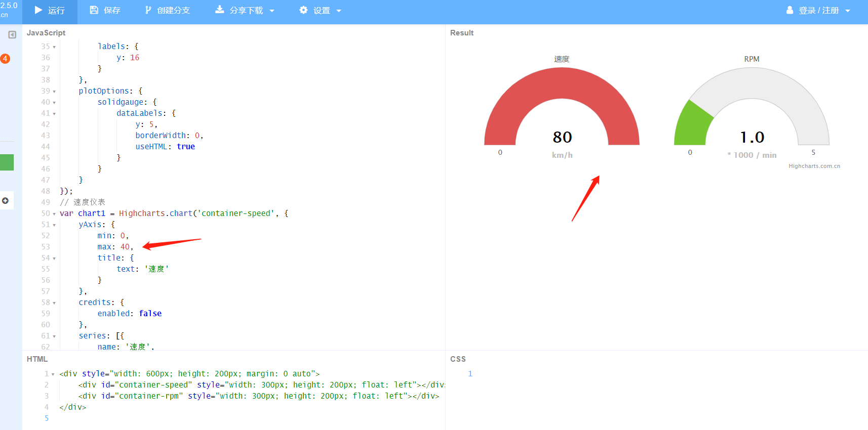Screen dimensions: 868x430
Task: Collapse the outer div at HTML line 1
Action: coord(53,374)
